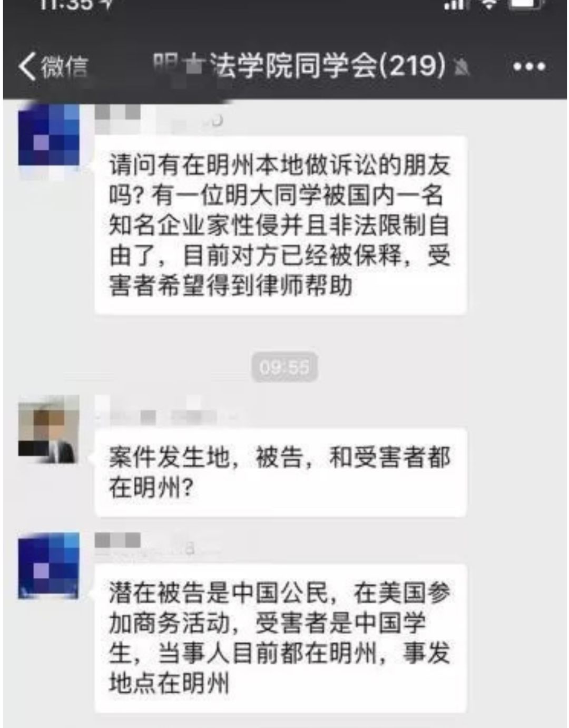
Task: Tap the message asking about 明州 litigation friends
Action: pos(280,226)
